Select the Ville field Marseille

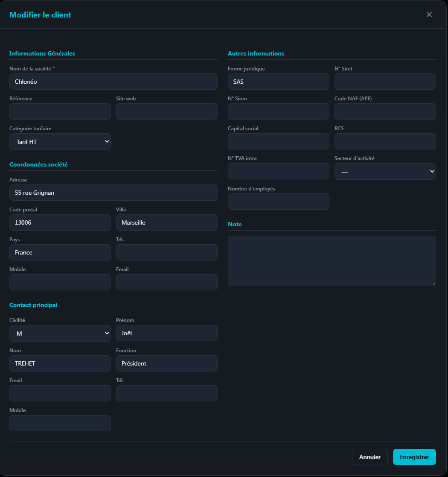(x=166, y=222)
